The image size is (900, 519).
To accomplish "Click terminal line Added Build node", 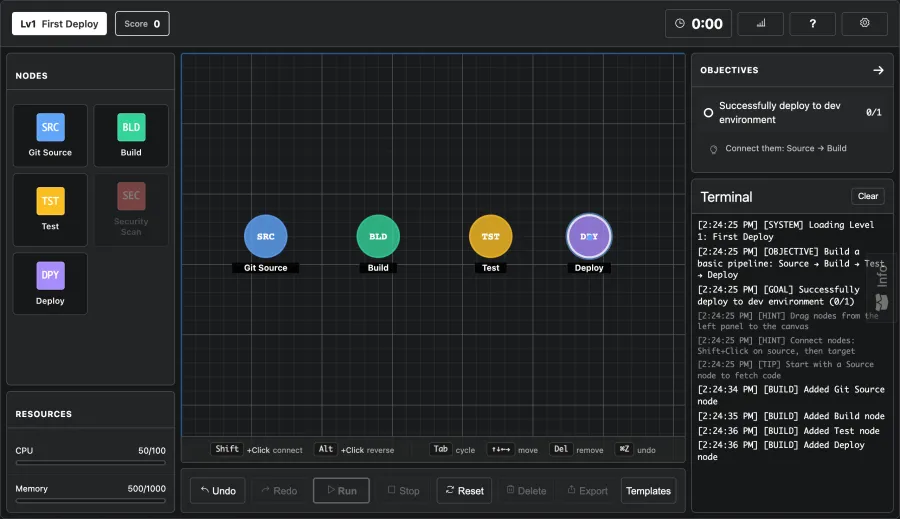I will 791,416.
